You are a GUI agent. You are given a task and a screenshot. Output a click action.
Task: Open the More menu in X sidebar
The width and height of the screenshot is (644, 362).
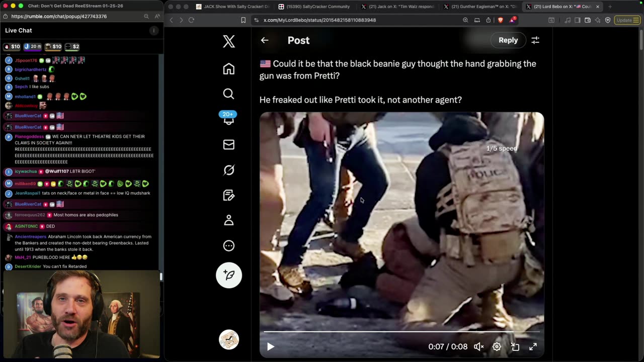pyautogui.click(x=229, y=246)
